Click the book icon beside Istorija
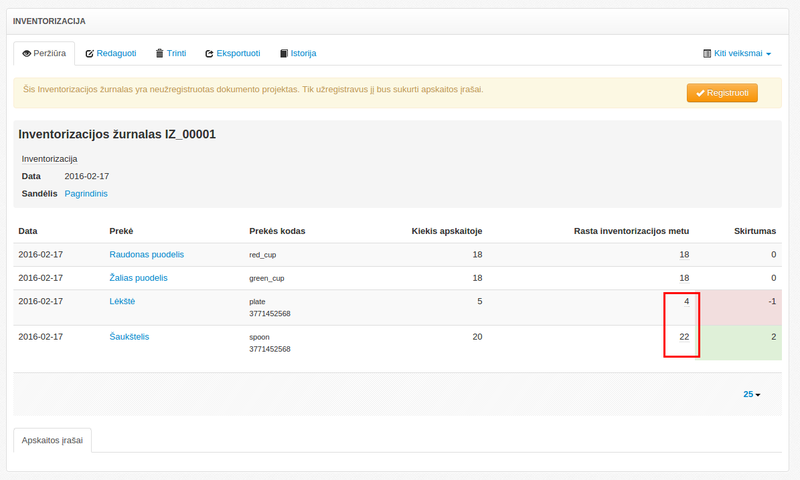This screenshot has width=800, height=480. tap(284, 53)
